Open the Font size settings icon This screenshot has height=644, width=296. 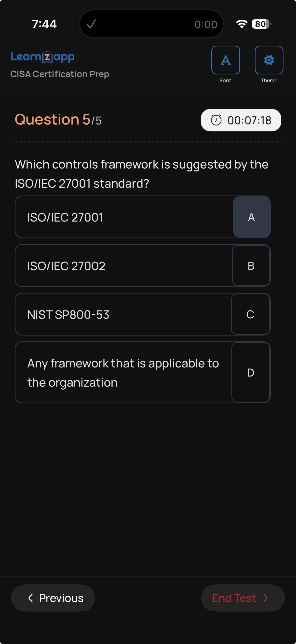(225, 60)
